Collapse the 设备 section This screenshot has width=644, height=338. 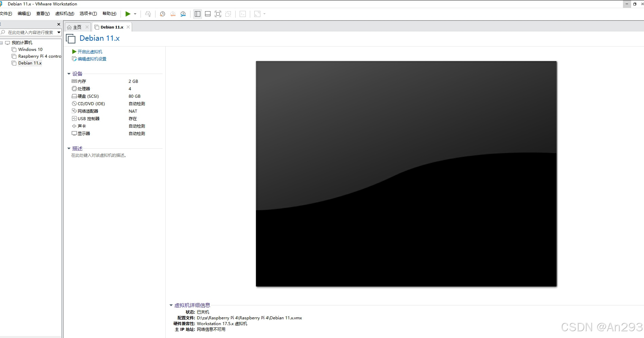(x=69, y=74)
